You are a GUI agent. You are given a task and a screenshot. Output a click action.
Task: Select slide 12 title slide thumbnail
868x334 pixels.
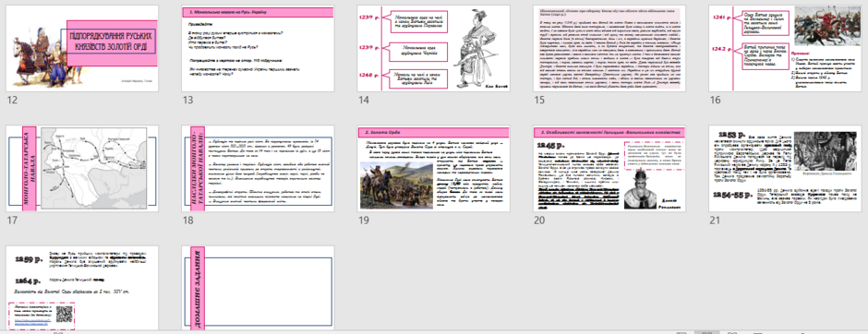82,48
